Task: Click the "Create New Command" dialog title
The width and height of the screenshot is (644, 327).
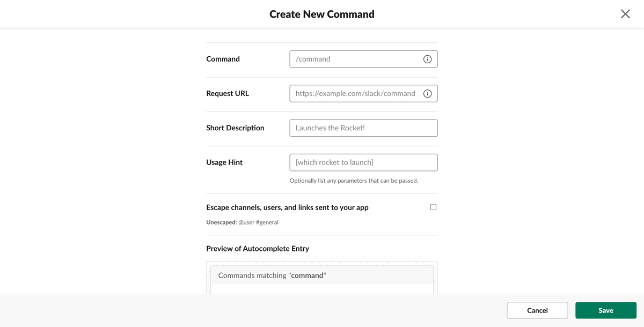Action: coord(322,14)
